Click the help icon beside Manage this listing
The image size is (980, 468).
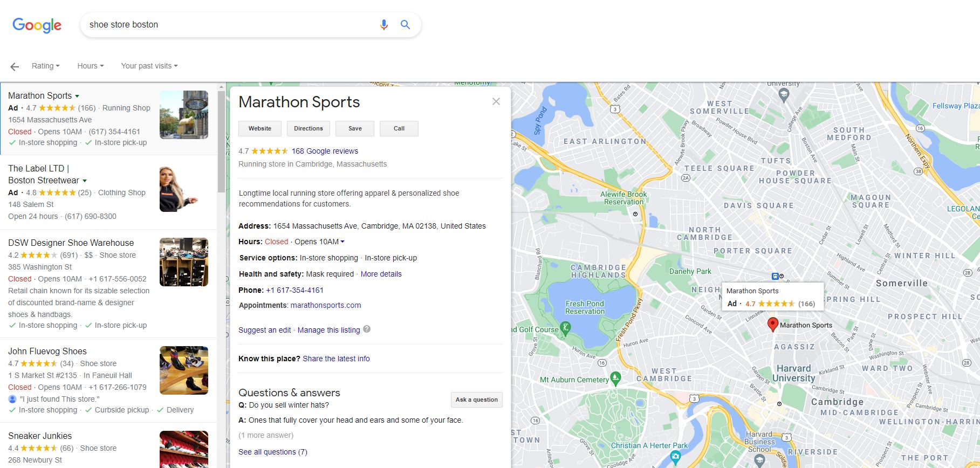click(367, 329)
